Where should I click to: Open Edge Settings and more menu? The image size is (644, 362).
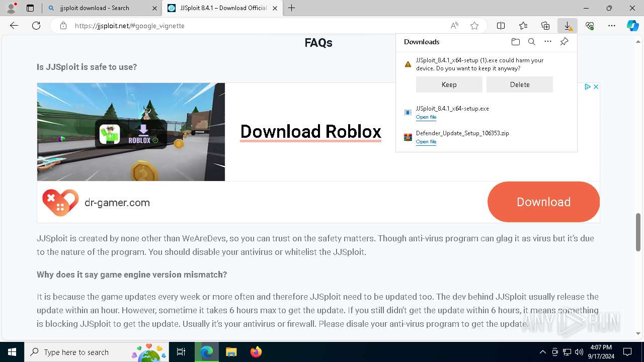(612, 26)
